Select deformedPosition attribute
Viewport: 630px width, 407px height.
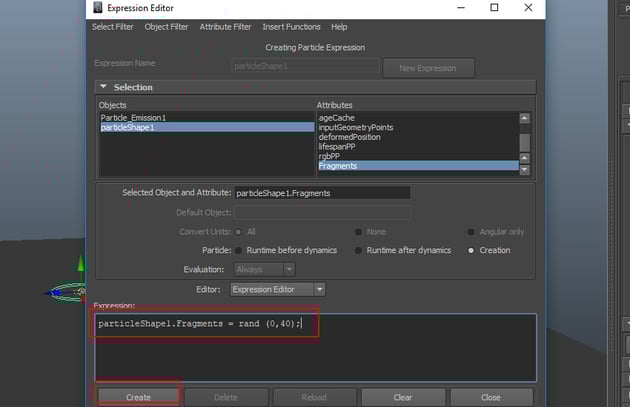point(418,137)
